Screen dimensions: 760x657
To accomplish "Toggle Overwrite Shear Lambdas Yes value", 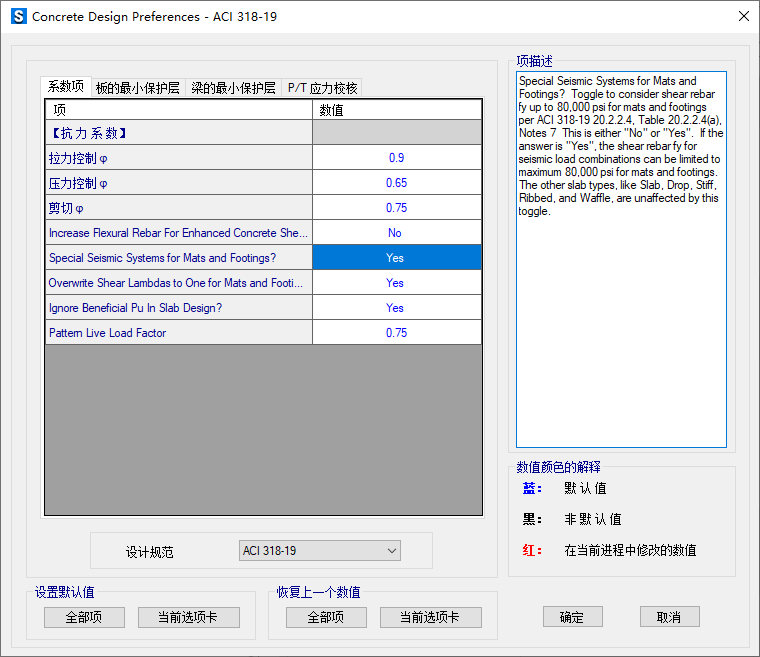I will pyautogui.click(x=396, y=283).
